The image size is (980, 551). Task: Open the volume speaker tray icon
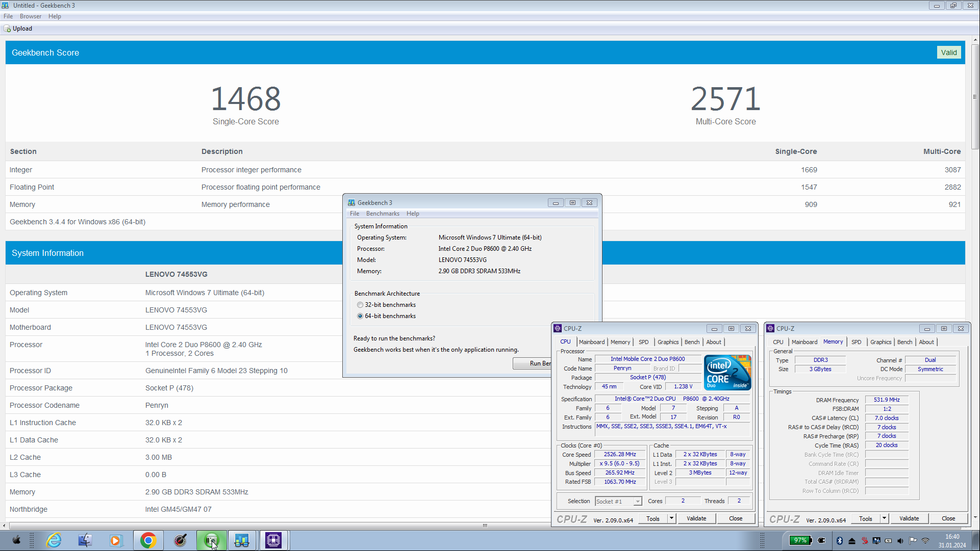point(900,541)
